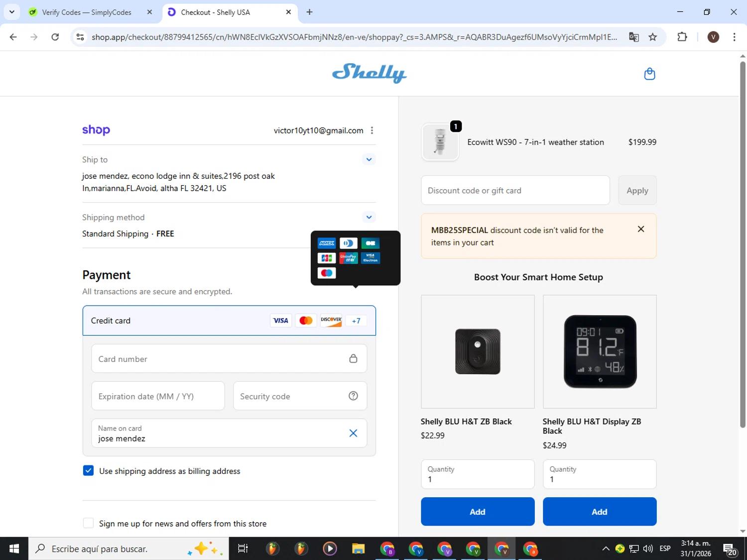Click the Name on card input
The width and height of the screenshot is (747, 560).
[x=229, y=433]
